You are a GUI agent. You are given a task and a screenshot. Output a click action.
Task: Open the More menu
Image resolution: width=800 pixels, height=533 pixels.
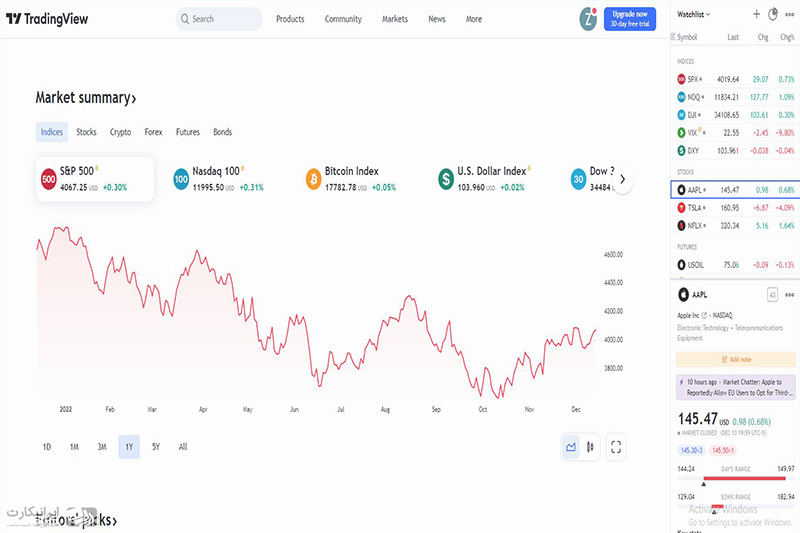(474, 19)
